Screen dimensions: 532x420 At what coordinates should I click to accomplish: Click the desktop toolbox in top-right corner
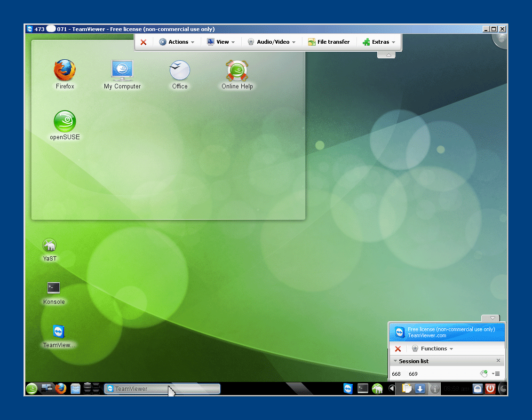pyautogui.click(x=500, y=41)
